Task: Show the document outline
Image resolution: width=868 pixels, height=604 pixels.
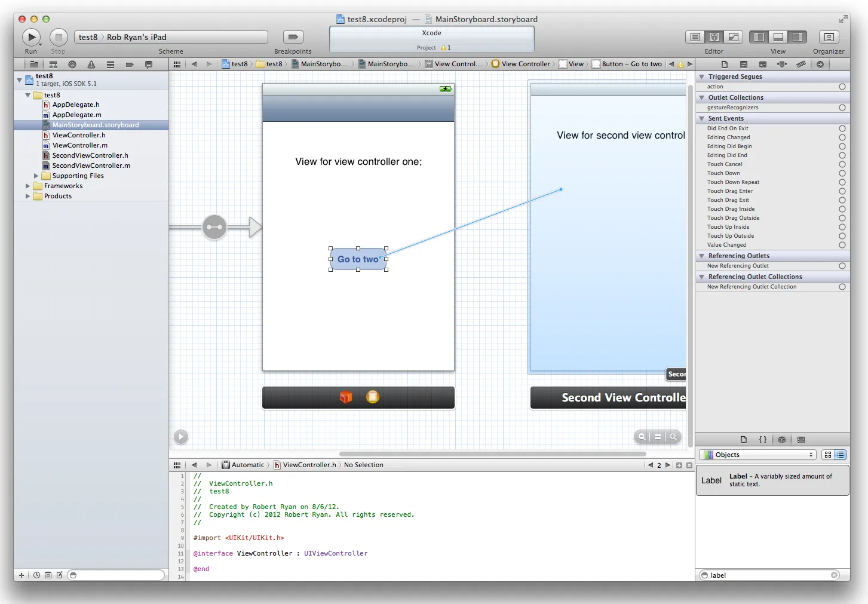Action: click(181, 437)
